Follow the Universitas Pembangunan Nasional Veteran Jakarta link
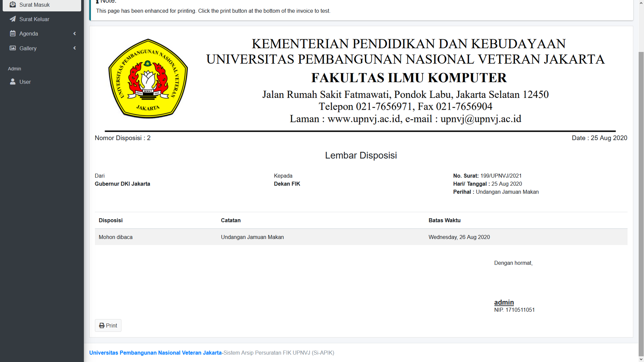This screenshot has height=362, width=644. (x=155, y=353)
